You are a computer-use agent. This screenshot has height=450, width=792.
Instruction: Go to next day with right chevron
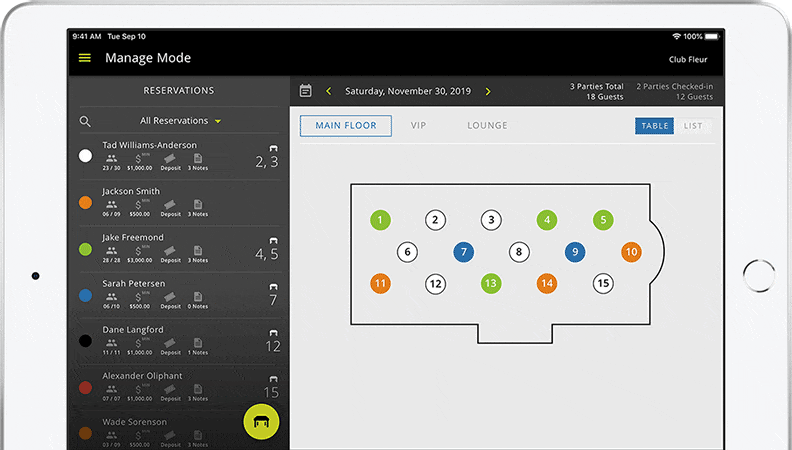click(488, 91)
